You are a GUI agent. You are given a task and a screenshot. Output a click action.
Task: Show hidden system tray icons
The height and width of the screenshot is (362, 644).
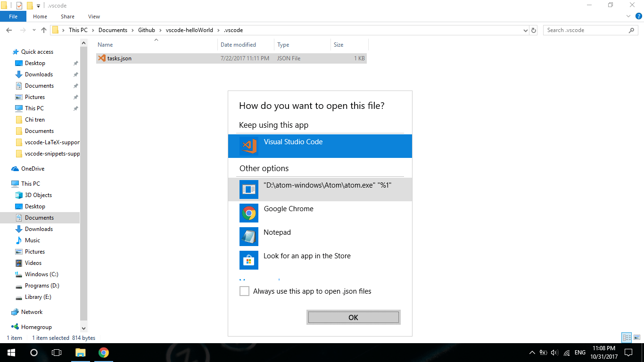point(532,353)
